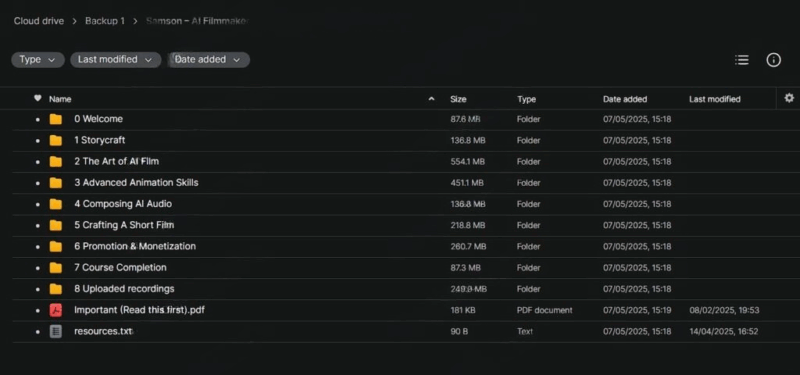
Task: Expand the Last modified filter dropdown
Action: point(115,60)
